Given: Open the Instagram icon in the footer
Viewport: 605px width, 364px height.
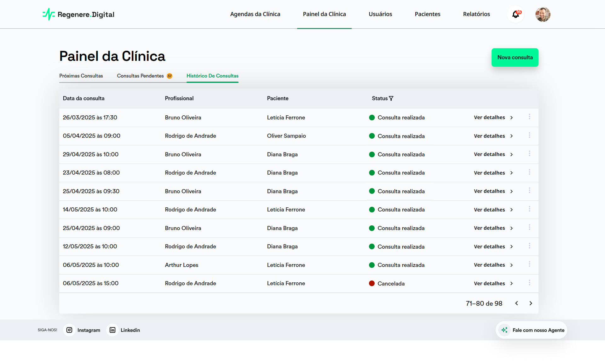Looking at the screenshot, I should pos(69,330).
